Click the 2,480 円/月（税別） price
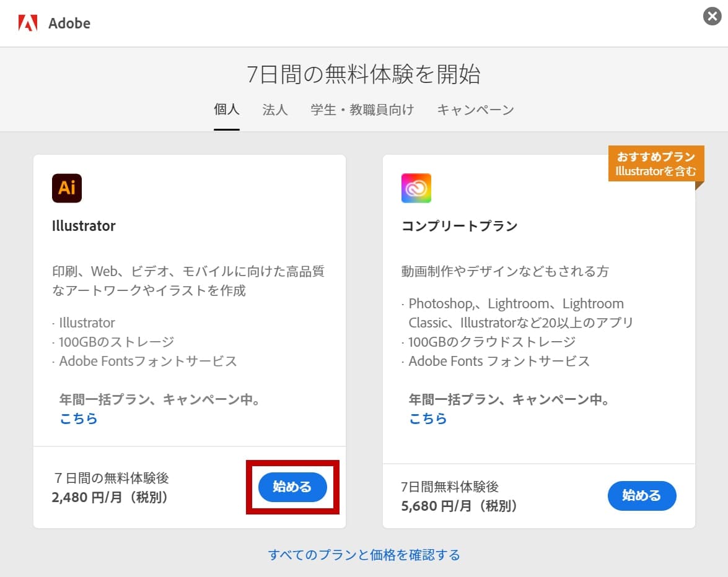728x577 pixels. pos(110,497)
